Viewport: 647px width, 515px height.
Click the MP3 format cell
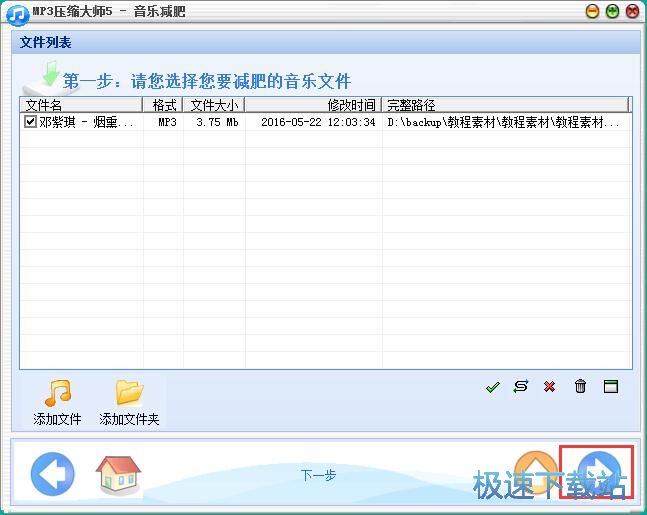[x=168, y=122]
